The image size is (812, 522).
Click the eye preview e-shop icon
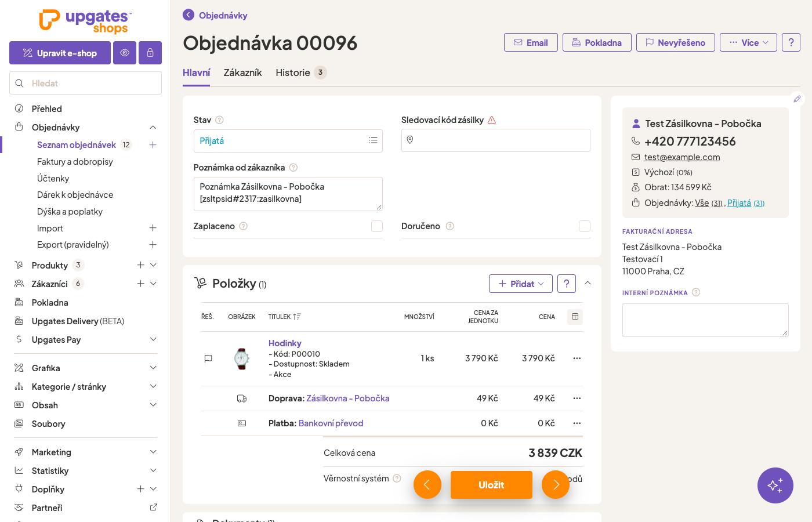click(x=125, y=53)
